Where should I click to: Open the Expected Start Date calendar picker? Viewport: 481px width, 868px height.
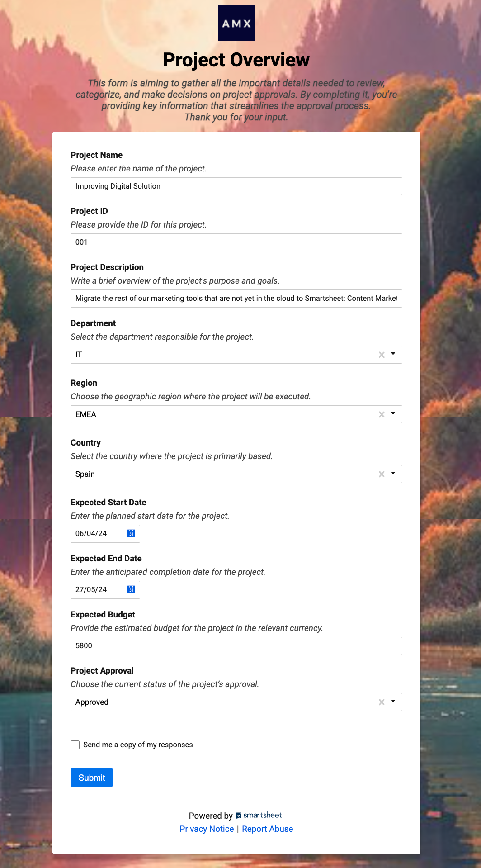131,534
